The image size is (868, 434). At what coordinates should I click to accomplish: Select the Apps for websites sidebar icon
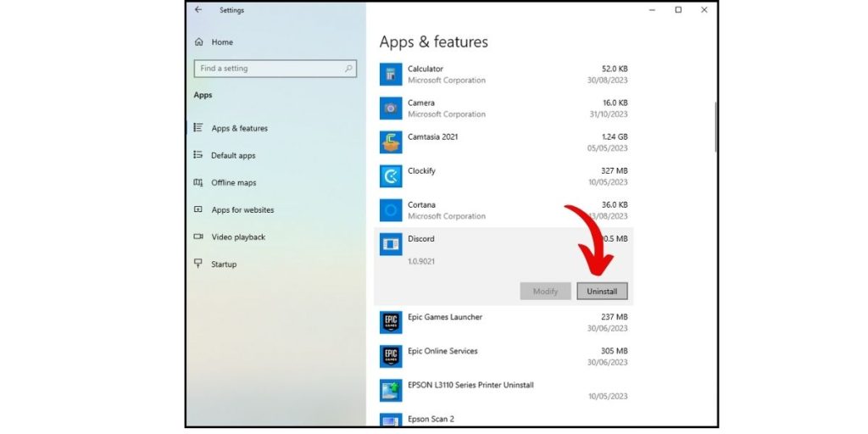coord(198,210)
